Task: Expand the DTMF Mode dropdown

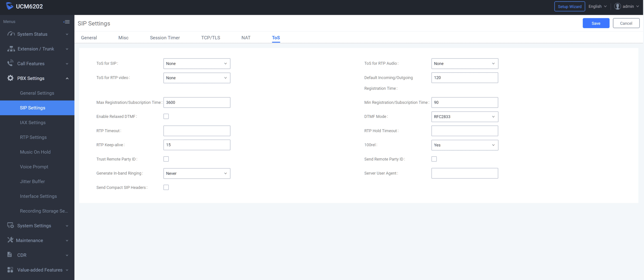Action: [465, 117]
